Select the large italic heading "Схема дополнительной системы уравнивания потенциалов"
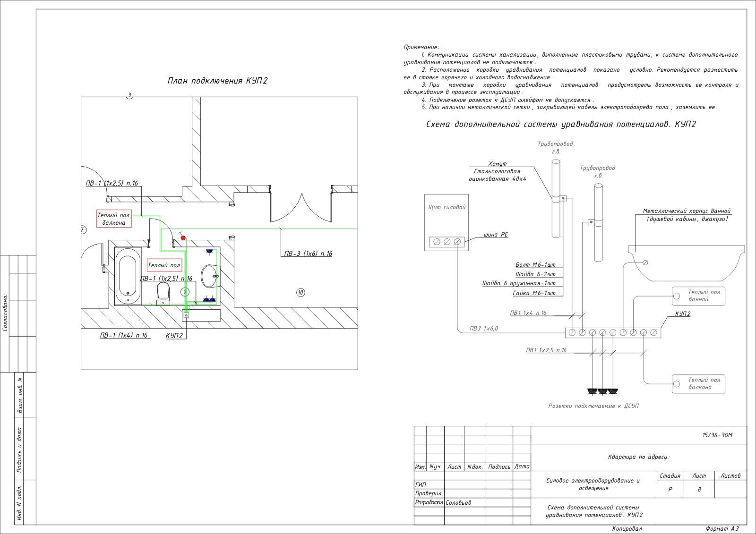756x534 pixels. (561, 125)
